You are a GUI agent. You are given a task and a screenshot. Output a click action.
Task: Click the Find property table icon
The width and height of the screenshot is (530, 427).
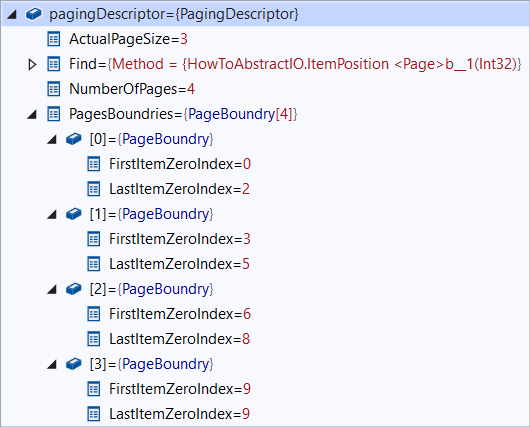[x=54, y=64]
